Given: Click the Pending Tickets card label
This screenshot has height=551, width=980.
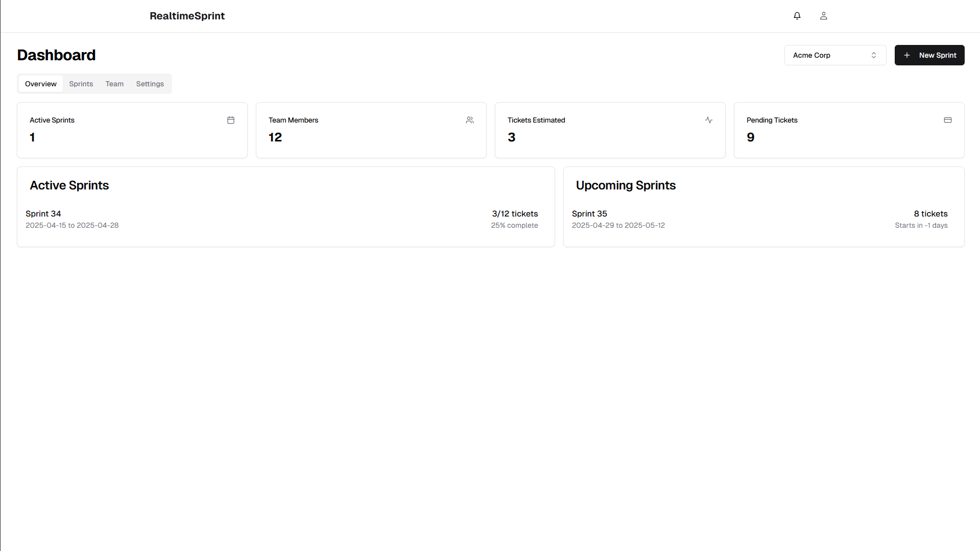Looking at the screenshot, I should (x=772, y=120).
